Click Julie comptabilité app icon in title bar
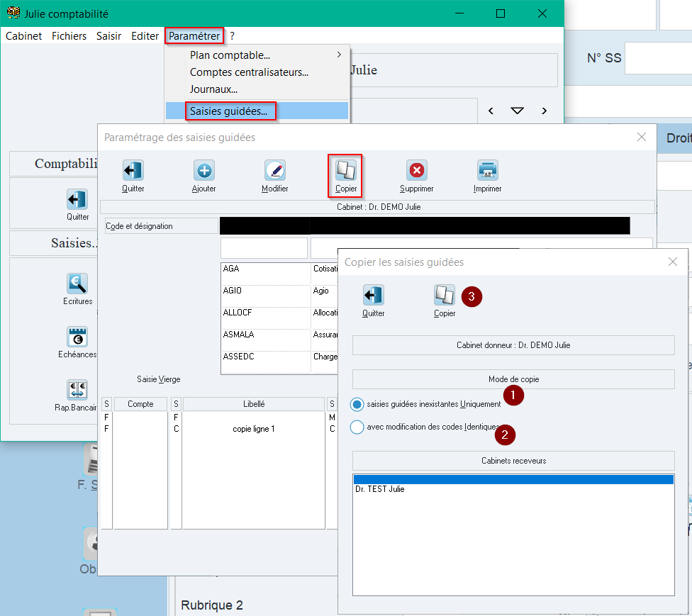 coord(13,13)
